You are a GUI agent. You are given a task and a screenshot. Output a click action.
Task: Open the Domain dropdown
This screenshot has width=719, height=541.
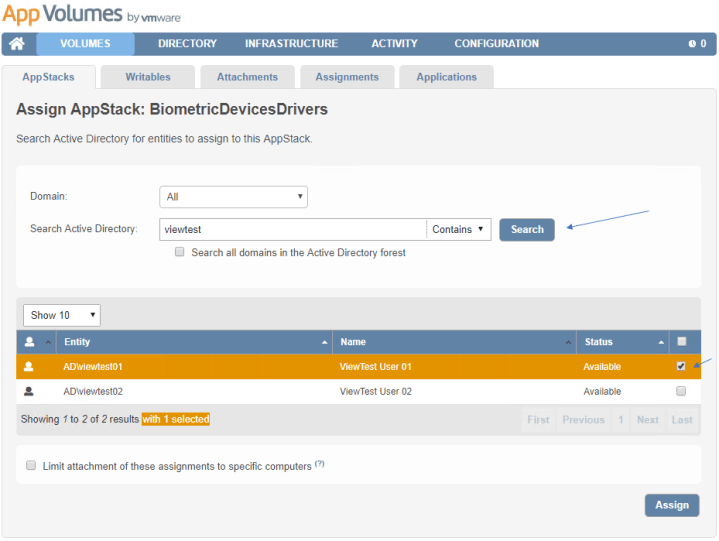click(233, 197)
